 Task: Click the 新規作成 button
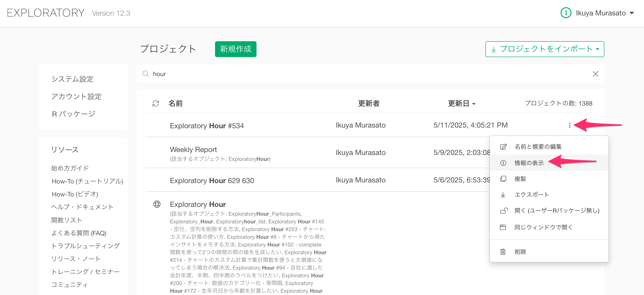pos(235,49)
